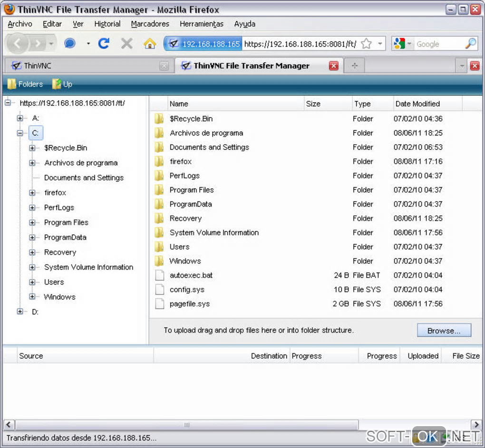Click the search magnifier icon
Image resolution: width=485 pixels, height=448 pixels.
click(x=470, y=44)
